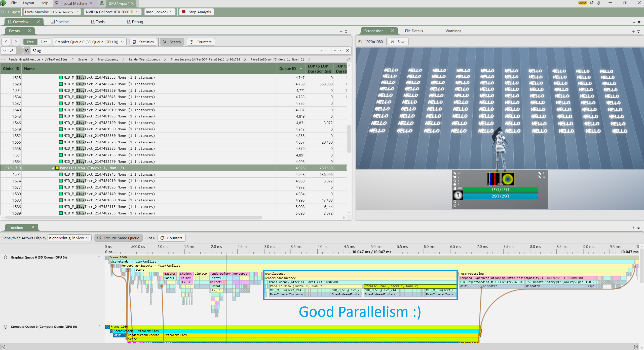Click the camera capture icon in the title bar

pos(102,3)
